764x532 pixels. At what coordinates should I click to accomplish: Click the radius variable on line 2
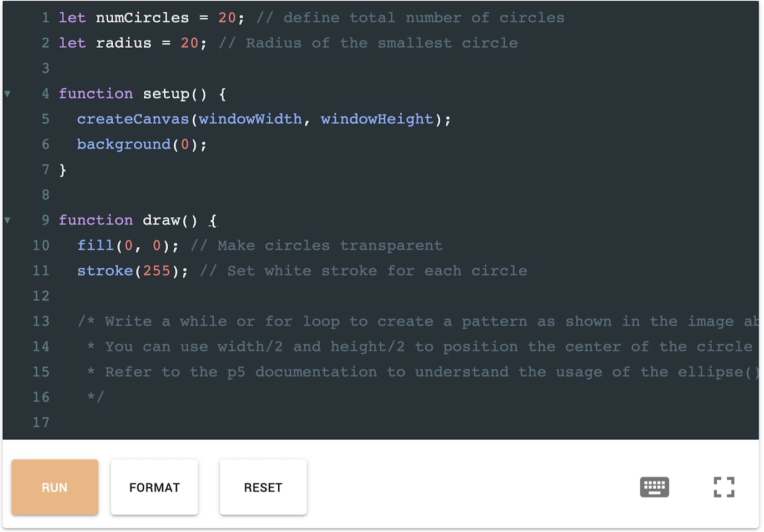[123, 43]
